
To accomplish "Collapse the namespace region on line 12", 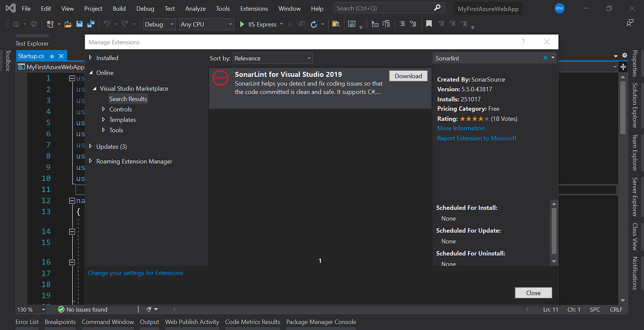I will pos(72,200).
